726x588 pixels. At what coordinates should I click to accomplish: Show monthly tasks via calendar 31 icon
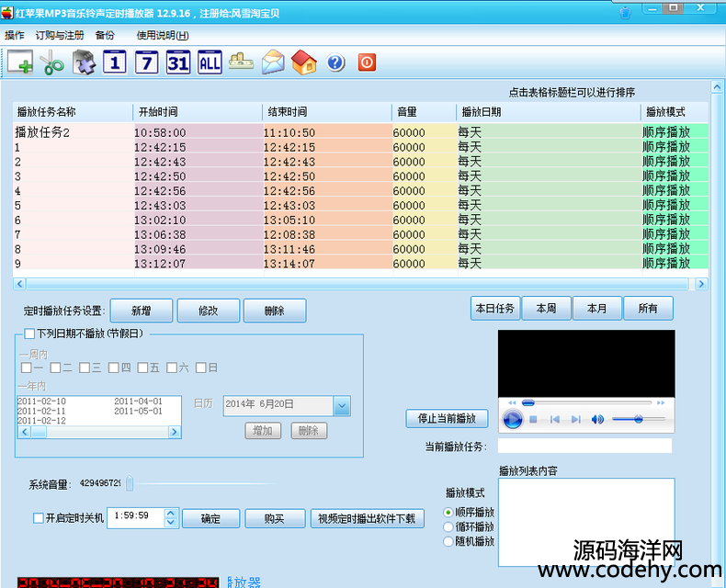[177, 62]
